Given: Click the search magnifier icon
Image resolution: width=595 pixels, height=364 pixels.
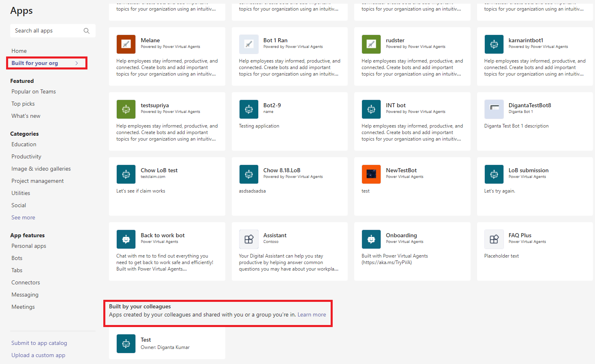Looking at the screenshot, I should tap(86, 31).
